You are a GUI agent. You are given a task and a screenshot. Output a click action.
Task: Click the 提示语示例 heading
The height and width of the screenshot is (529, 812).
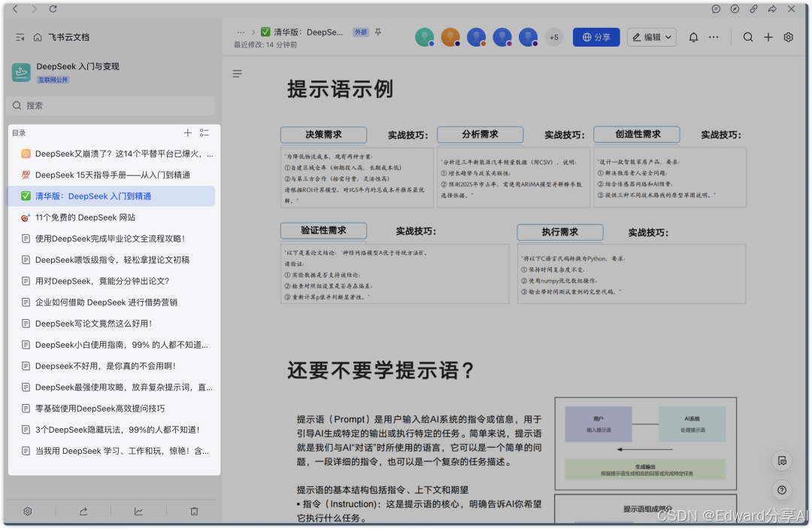pos(341,89)
